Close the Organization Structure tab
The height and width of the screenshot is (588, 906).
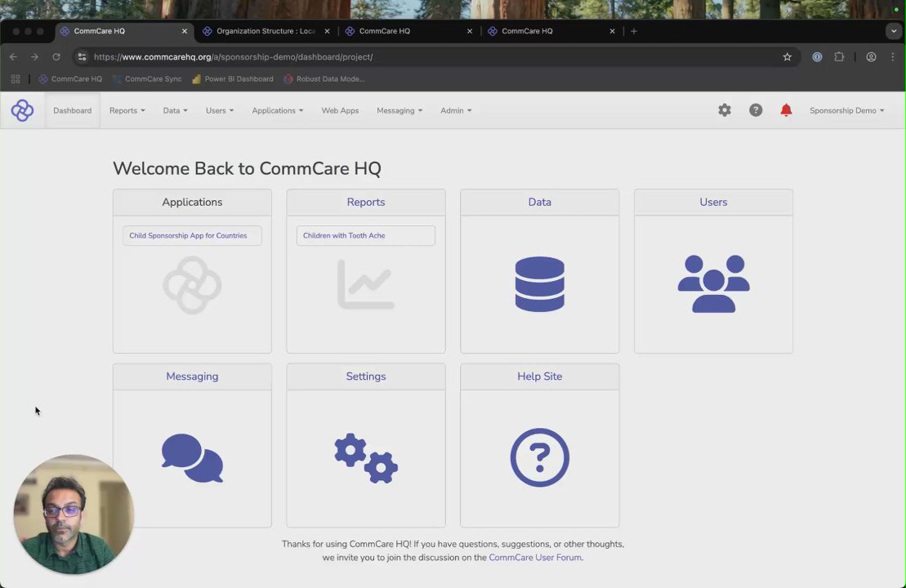click(x=327, y=31)
